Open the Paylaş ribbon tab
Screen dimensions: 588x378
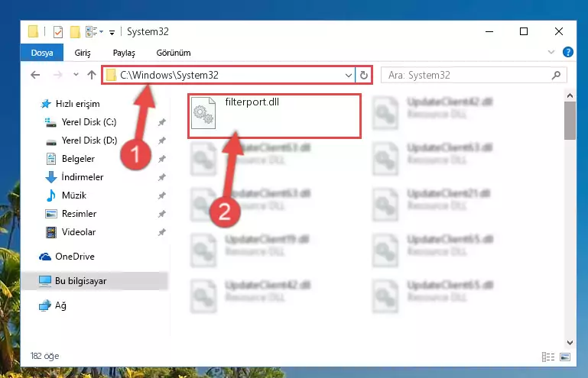(x=124, y=53)
